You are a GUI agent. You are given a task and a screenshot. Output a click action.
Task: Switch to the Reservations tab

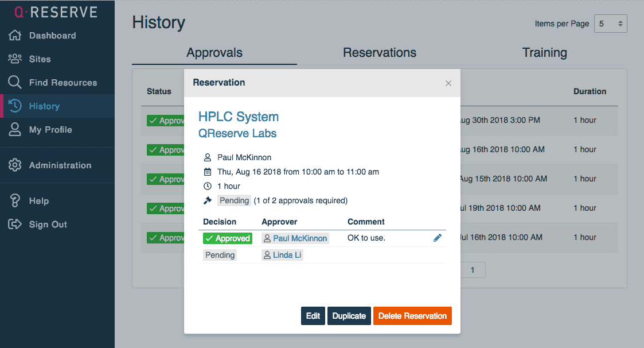[x=380, y=53]
